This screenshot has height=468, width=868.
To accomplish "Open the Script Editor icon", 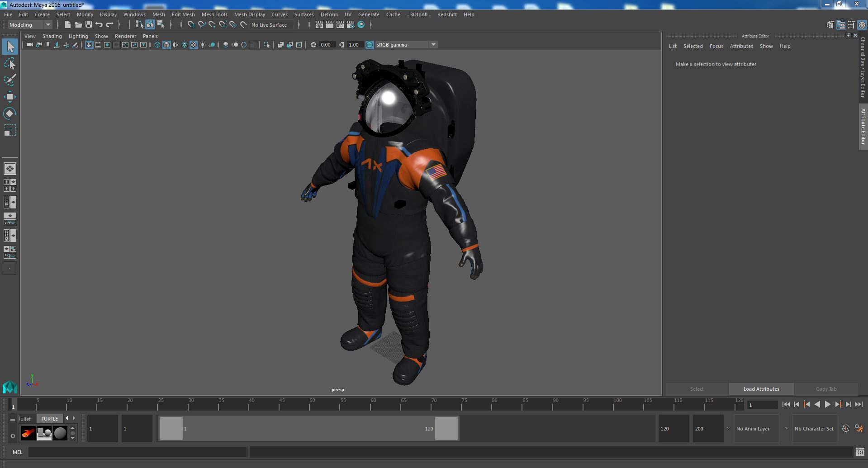I will coord(860,452).
